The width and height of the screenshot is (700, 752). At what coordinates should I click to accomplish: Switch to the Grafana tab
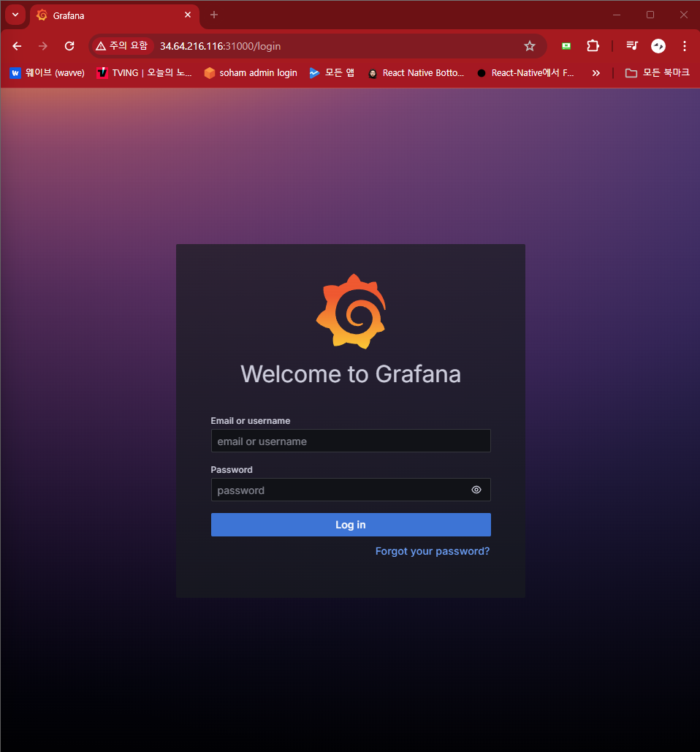click(x=114, y=15)
